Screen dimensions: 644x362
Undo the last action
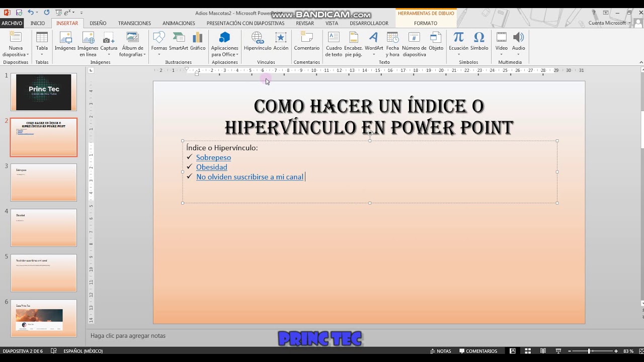point(31,13)
